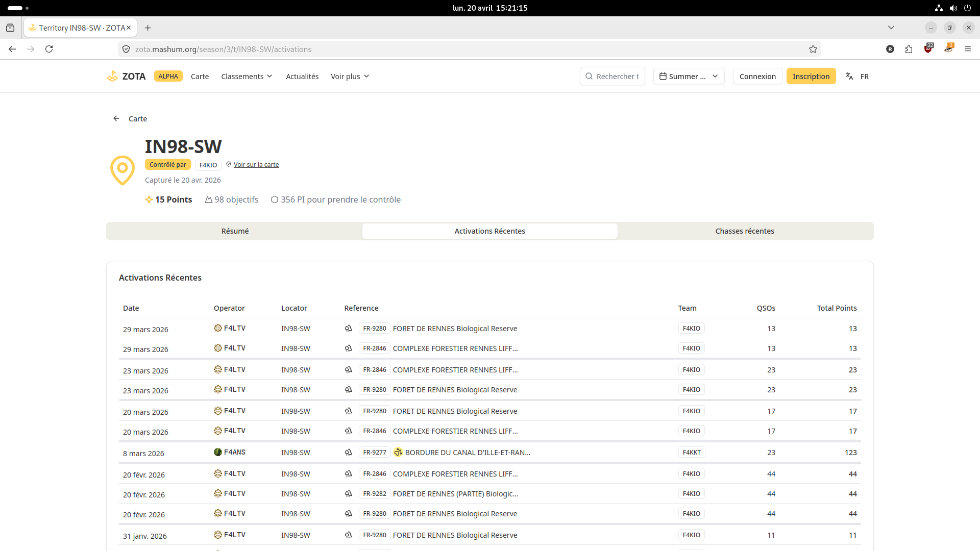Image resolution: width=980 pixels, height=551 pixels.
Task: Open Actualités in the navigation
Action: click(x=302, y=77)
